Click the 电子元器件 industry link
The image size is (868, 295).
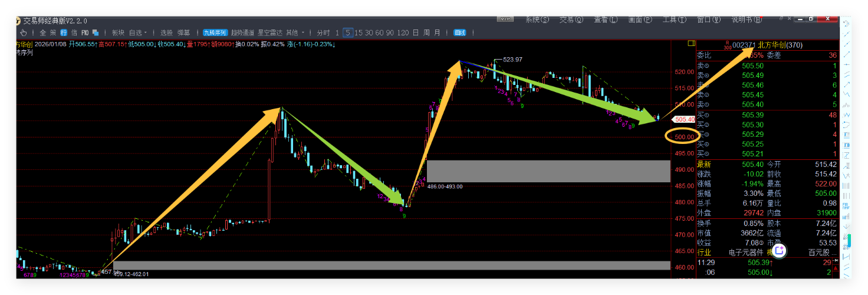tap(747, 252)
